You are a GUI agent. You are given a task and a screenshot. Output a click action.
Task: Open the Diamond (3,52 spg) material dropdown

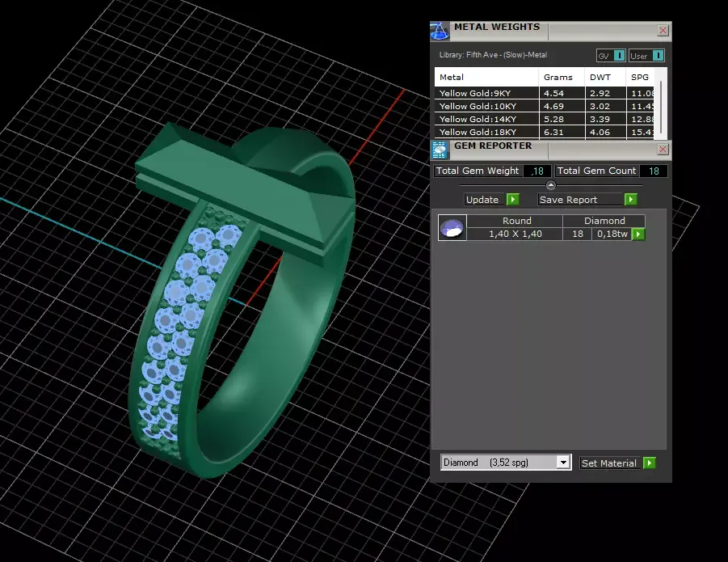[x=562, y=463]
